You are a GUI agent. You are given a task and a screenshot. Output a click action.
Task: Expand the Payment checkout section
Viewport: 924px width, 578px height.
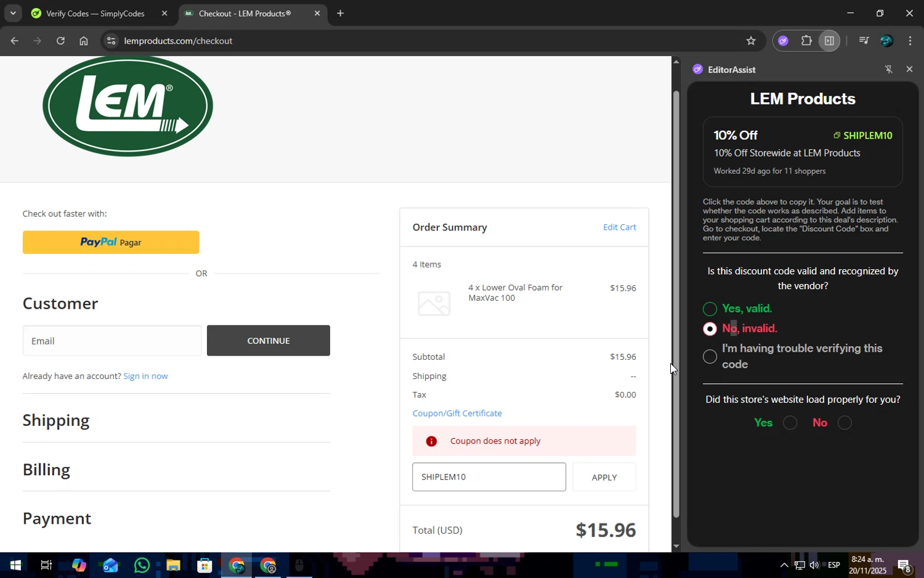(57, 519)
